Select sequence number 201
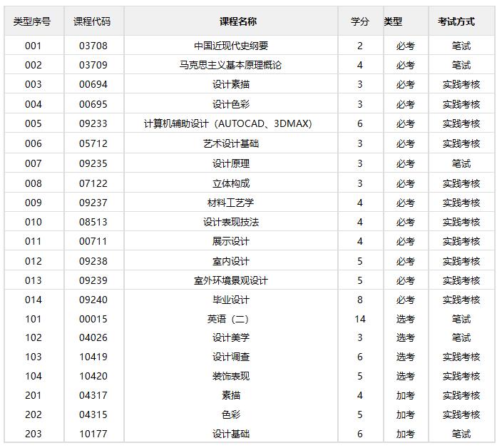This screenshot has width=502, height=448. coord(34,395)
